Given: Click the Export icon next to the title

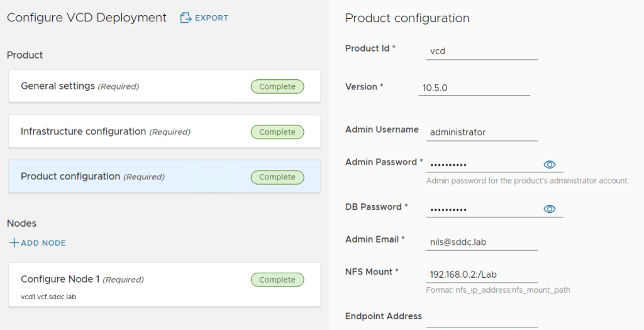Looking at the screenshot, I should [x=186, y=18].
